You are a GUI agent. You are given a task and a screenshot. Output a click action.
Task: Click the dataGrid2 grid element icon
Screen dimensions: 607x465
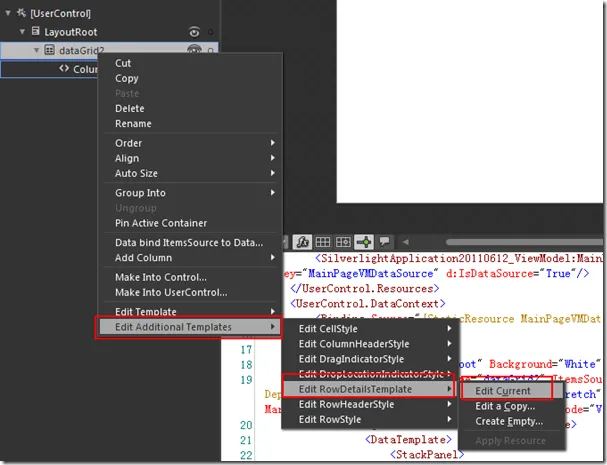coord(49,50)
